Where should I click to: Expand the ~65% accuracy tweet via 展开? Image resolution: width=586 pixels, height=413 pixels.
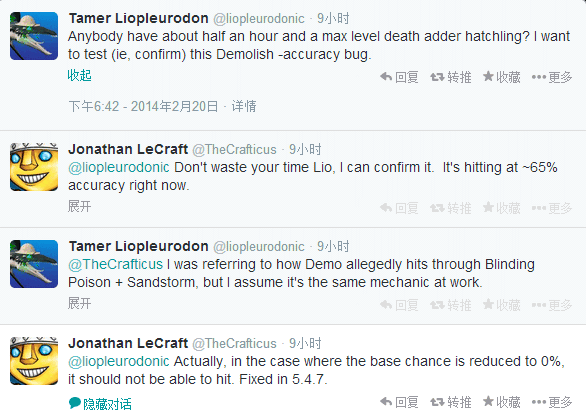click(x=80, y=206)
